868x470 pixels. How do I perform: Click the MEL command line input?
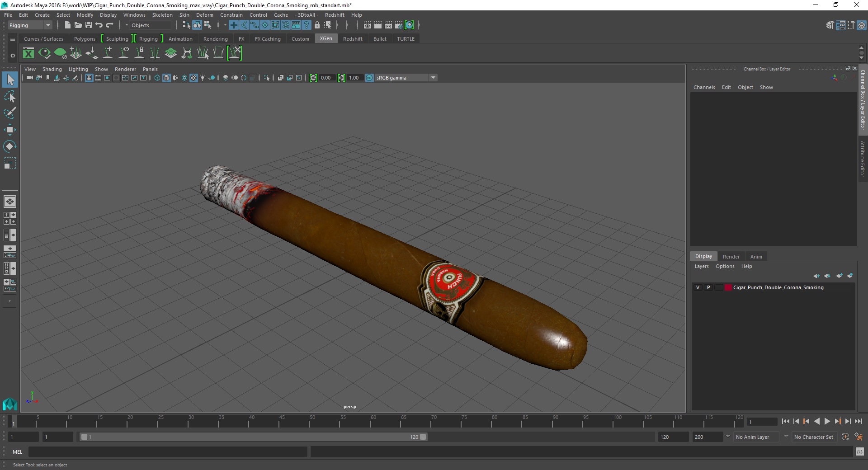click(168, 451)
